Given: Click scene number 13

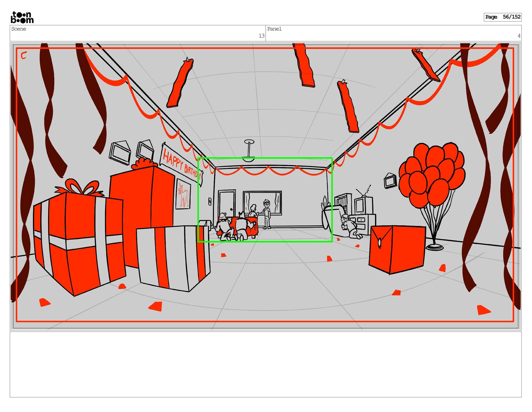Looking at the screenshot, I should pyautogui.click(x=261, y=36).
